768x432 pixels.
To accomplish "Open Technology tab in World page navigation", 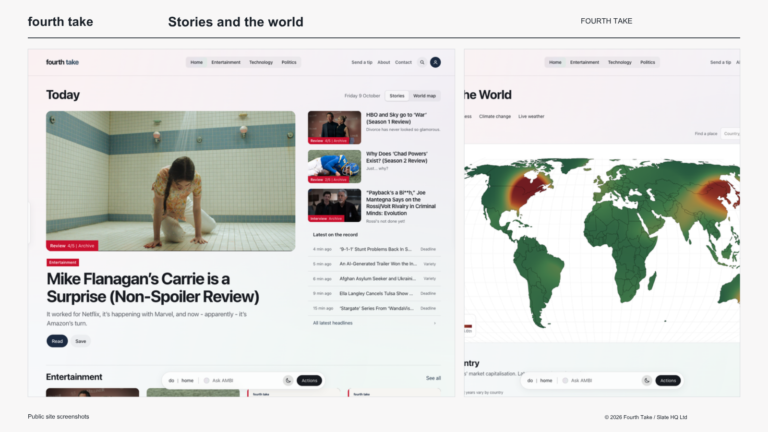I will (620, 62).
